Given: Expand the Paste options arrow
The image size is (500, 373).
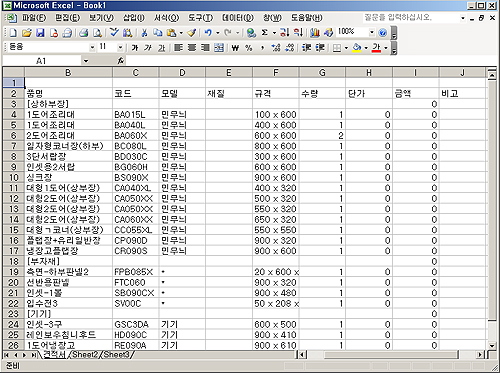Looking at the screenshot, I should [x=181, y=33].
